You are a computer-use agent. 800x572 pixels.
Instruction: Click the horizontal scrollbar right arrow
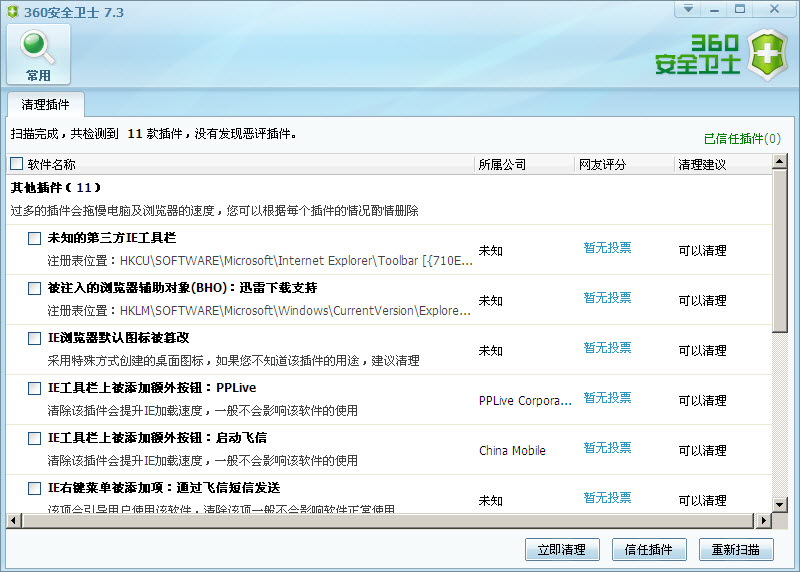tap(765, 520)
